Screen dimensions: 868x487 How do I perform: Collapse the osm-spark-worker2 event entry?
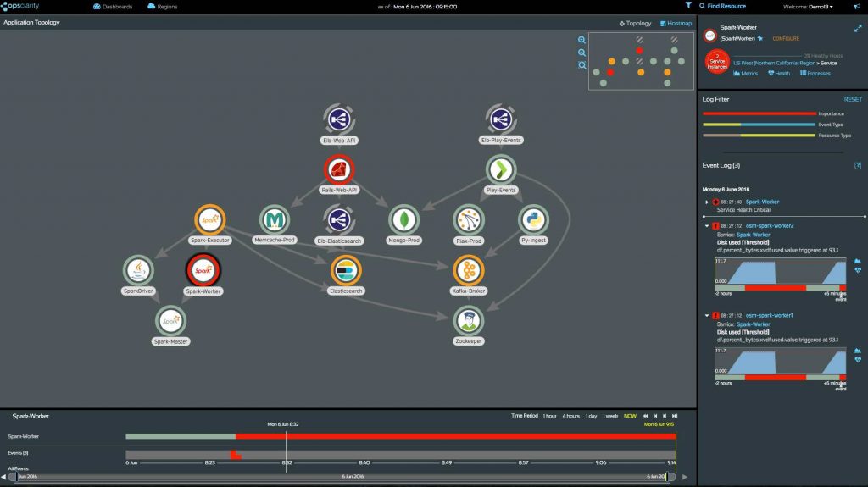[x=707, y=226]
